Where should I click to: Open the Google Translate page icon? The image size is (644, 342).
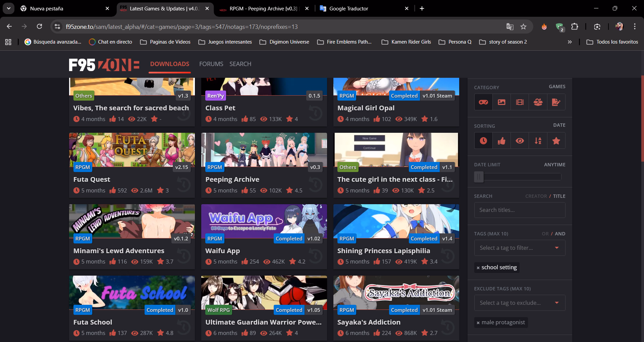coord(510,26)
